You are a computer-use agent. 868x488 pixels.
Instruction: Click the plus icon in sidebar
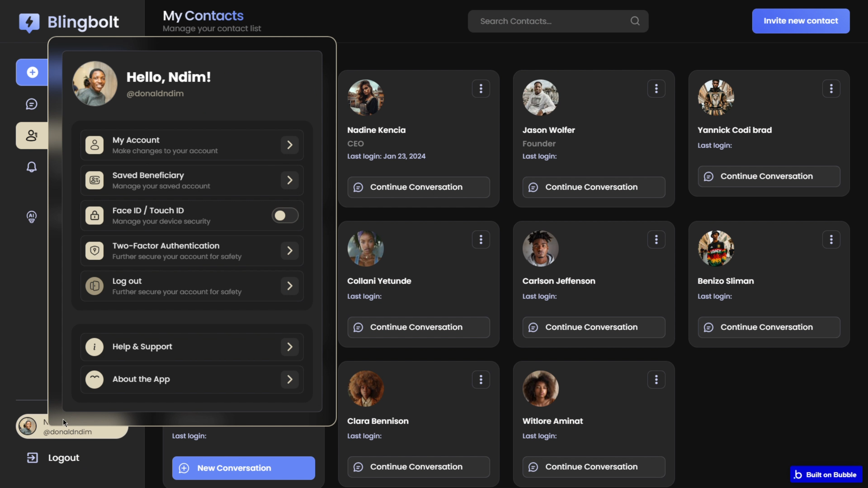(x=32, y=72)
